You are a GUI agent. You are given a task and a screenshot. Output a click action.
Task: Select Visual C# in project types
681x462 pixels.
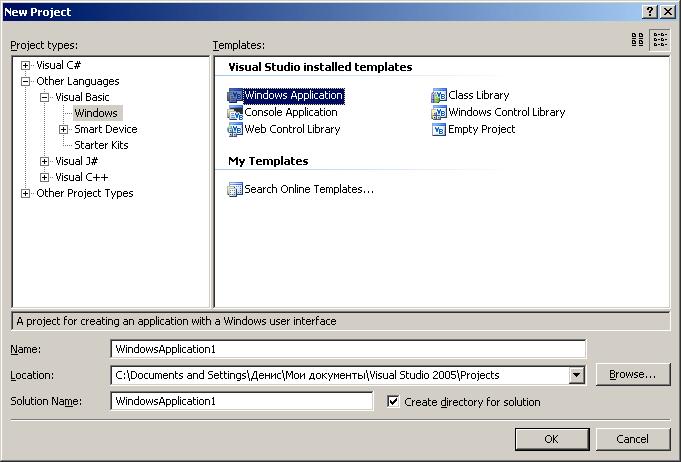click(59, 65)
